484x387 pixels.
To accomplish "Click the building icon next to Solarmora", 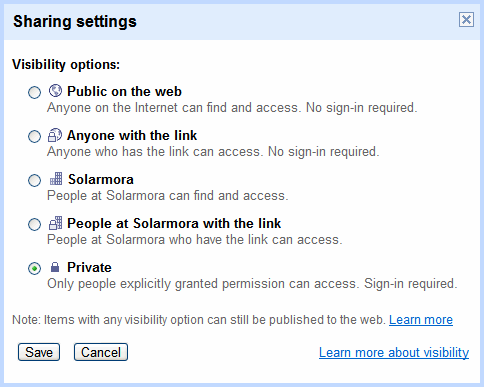I will click(x=56, y=179).
